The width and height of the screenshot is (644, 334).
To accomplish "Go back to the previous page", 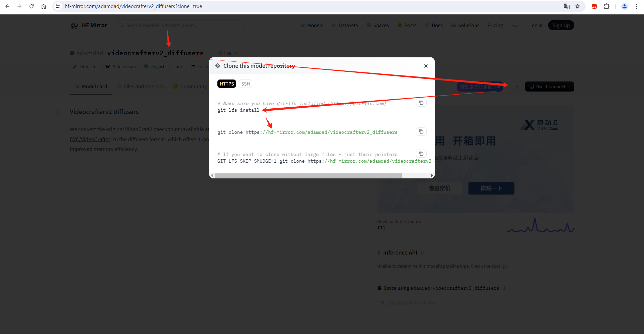I will point(7,6).
